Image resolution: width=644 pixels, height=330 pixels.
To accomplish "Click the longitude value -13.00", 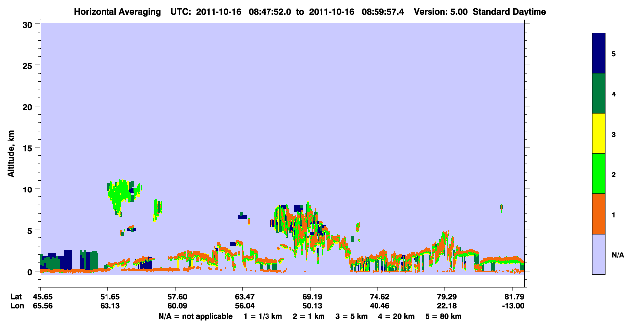I will 513,306.
